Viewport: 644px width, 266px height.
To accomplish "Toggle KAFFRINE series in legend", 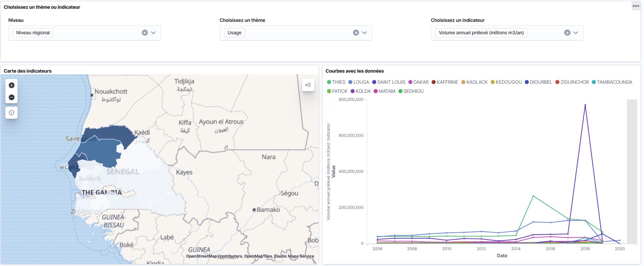I will click(445, 82).
